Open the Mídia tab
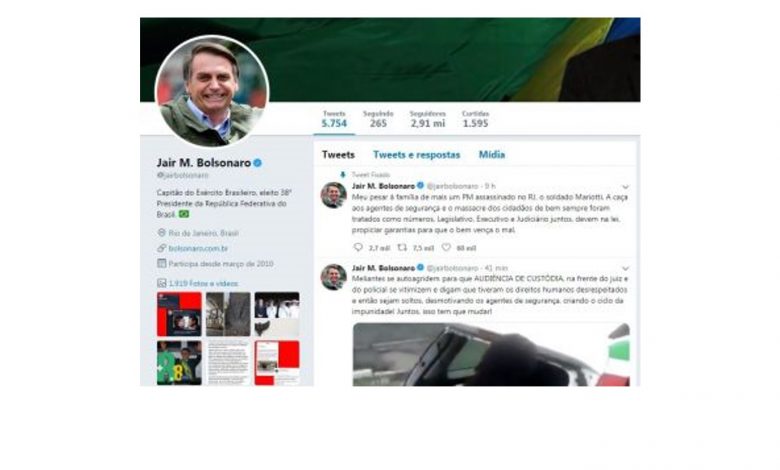This screenshot has width=780, height=470. coord(491,155)
